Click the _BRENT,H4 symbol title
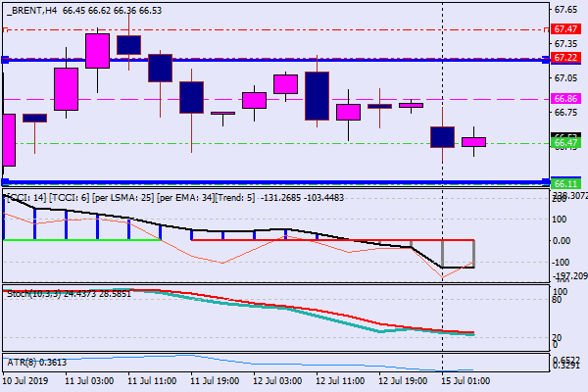Image resolution: width=588 pixels, height=392 pixels. click(39, 9)
